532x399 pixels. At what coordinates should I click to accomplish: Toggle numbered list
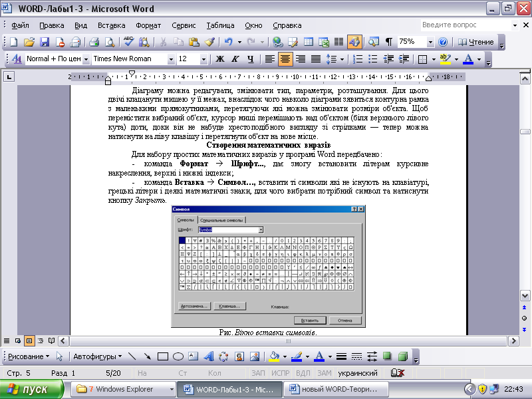pos(358,59)
